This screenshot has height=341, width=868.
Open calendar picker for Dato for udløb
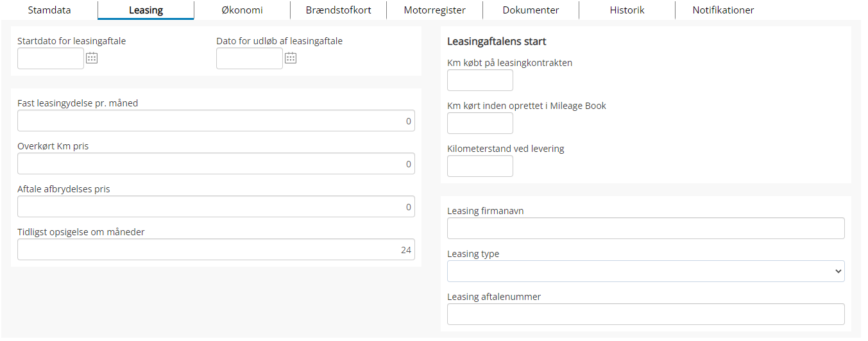[x=291, y=58]
